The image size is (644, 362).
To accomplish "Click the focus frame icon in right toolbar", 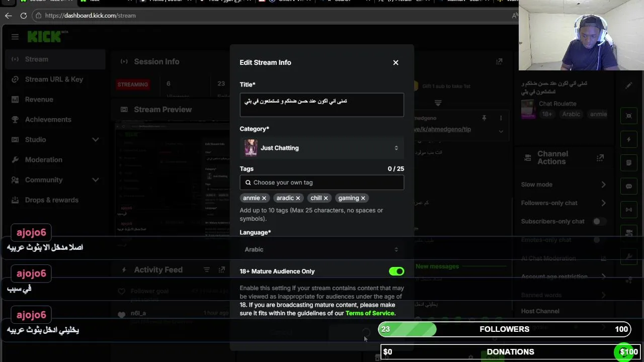I will click(x=629, y=116).
